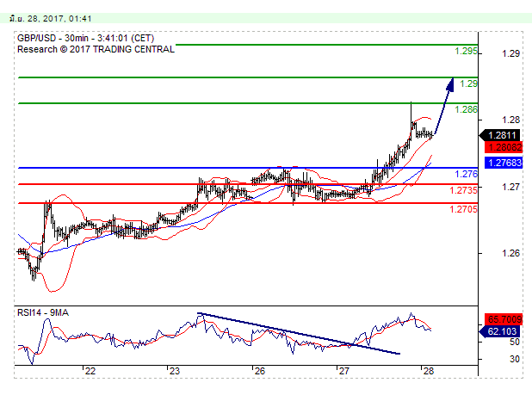Viewport: 532px width, 395px height.
Task: Click the black 1.2811 current price tag
Action: tap(499, 135)
